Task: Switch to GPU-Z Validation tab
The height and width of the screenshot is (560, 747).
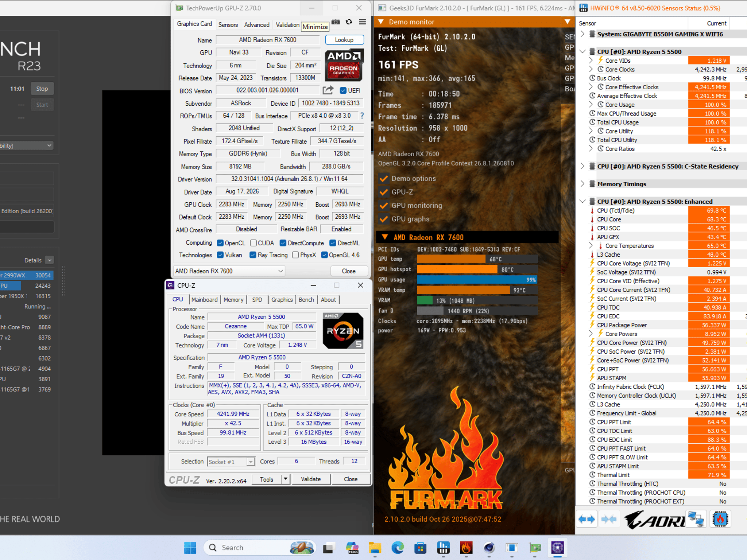Action: 287,24
